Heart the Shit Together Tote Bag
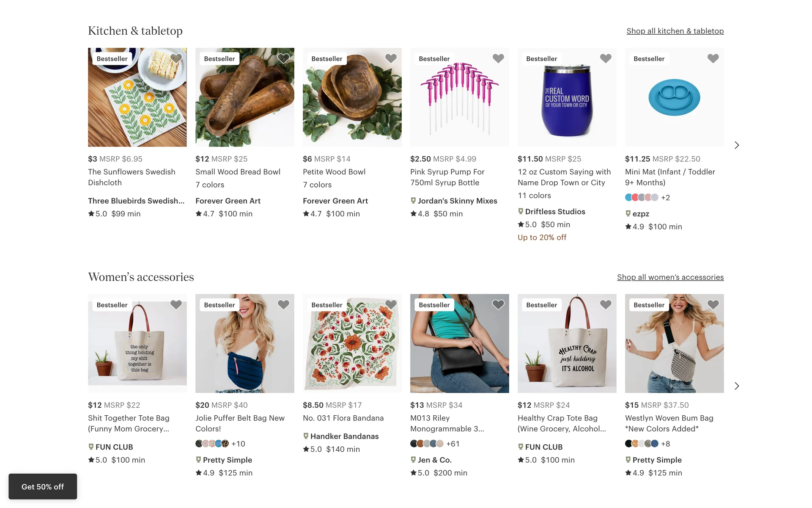812x508 pixels. 176,304
